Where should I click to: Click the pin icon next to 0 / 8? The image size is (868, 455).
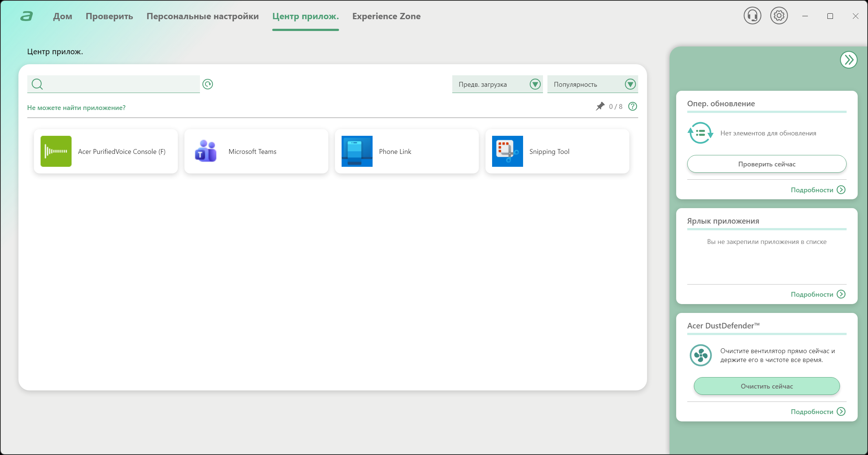pos(600,106)
